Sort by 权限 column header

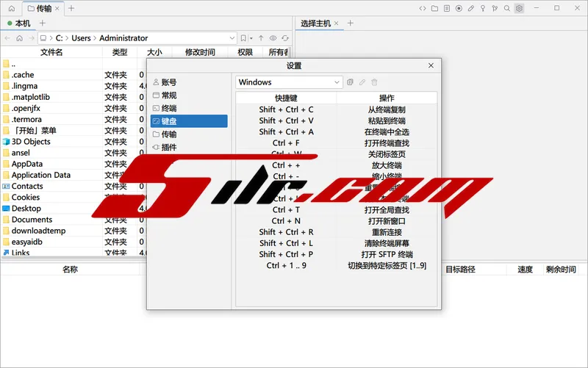tap(245, 52)
